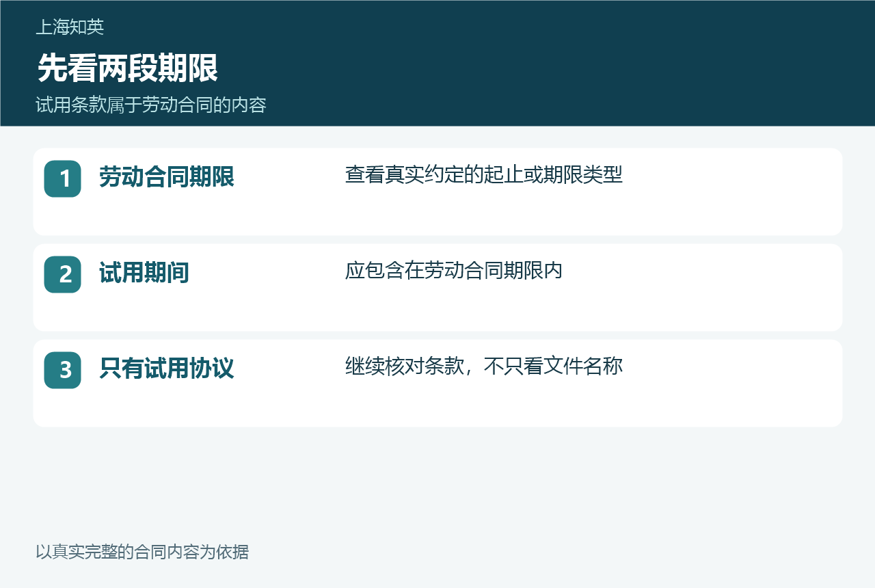875x588 pixels.
Task: Click the text 应包含在劳动合同期限内
Action: click(454, 271)
